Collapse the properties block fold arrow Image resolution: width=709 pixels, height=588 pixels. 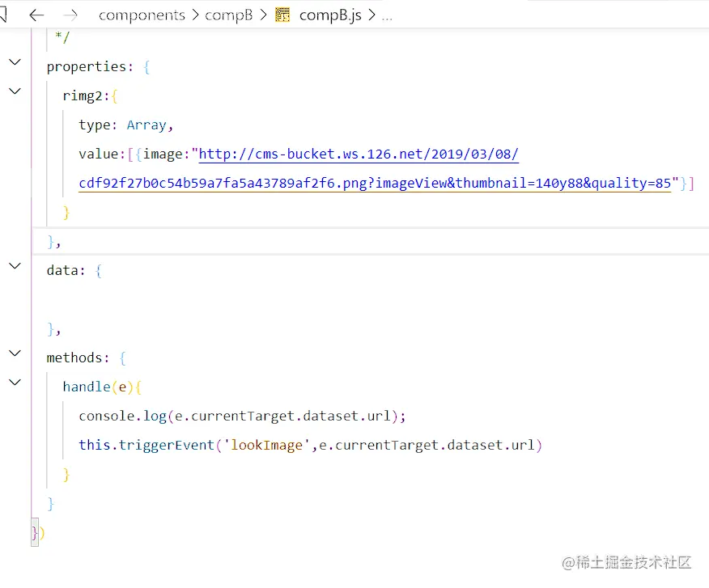coord(15,62)
